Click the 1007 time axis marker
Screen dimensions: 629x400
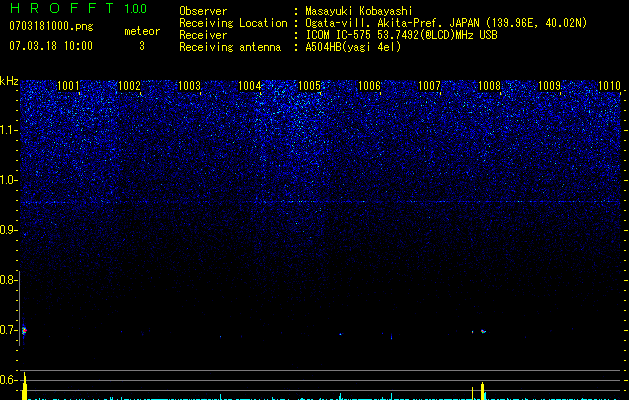click(429, 85)
